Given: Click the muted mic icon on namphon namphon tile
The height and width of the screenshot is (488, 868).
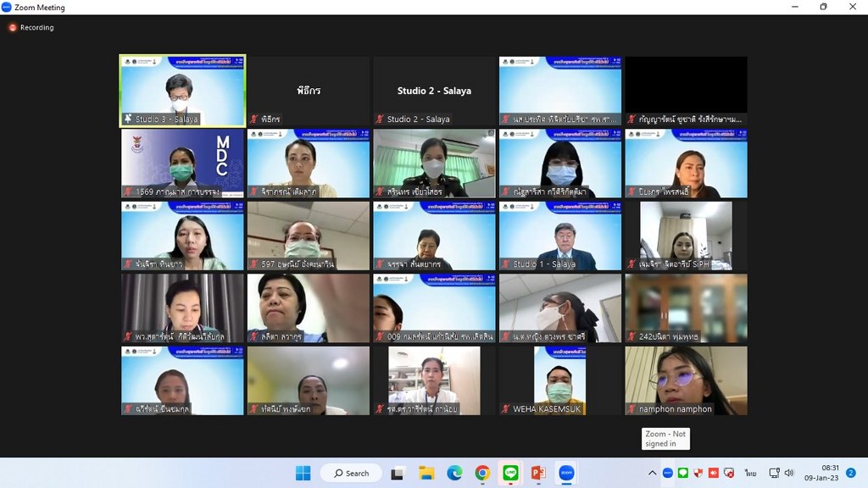Looking at the screenshot, I should click(x=632, y=409).
